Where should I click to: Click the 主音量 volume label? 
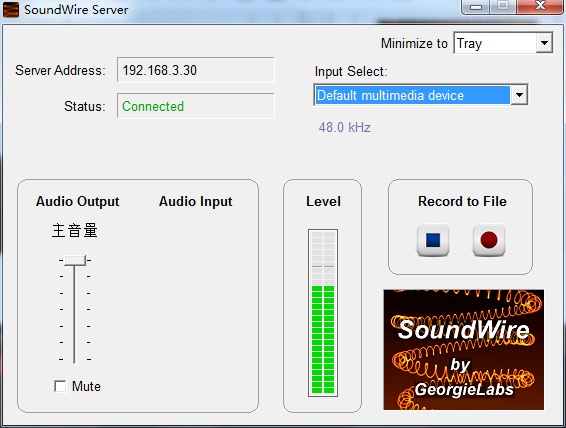75,230
